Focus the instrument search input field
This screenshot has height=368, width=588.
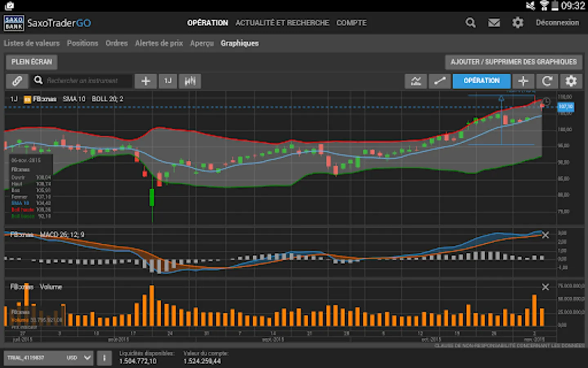coord(82,81)
